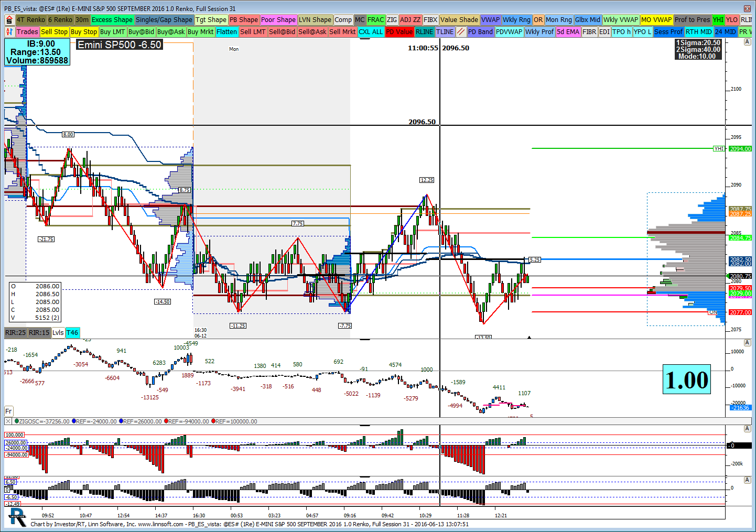Click the ADJ ZZ toolbar button
This screenshot has width=756, height=532.
coord(411,20)
